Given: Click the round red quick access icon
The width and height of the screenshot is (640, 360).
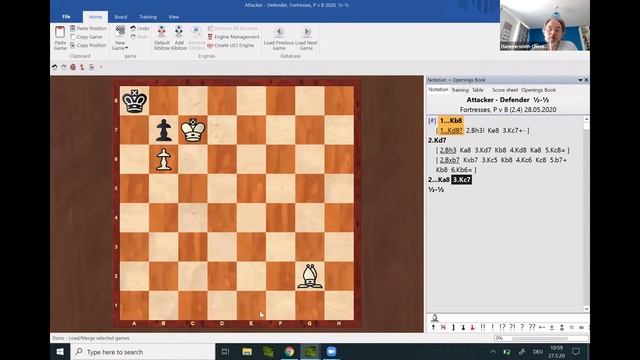Looking at the screenshot, I should point(73,67).
